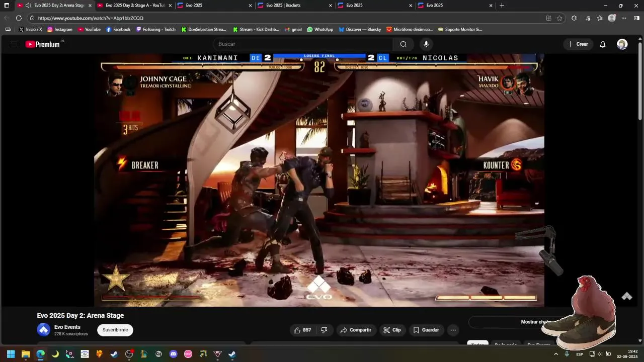The height and width of the screenshot is (362, 644).
Task: Click the YouTube search magnifier button
Action: click(x=404, y=44)
